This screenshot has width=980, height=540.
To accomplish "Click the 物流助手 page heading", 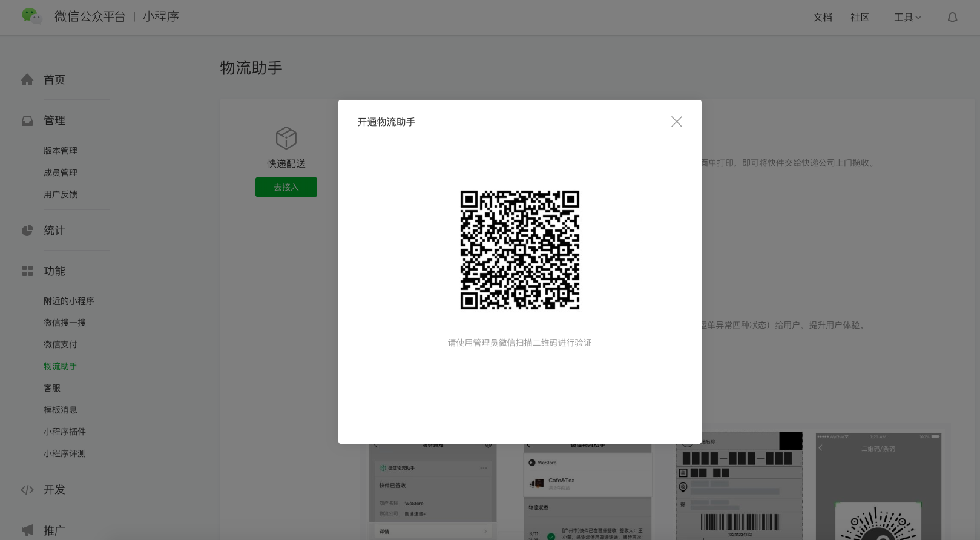I will [x=251, y=68].
